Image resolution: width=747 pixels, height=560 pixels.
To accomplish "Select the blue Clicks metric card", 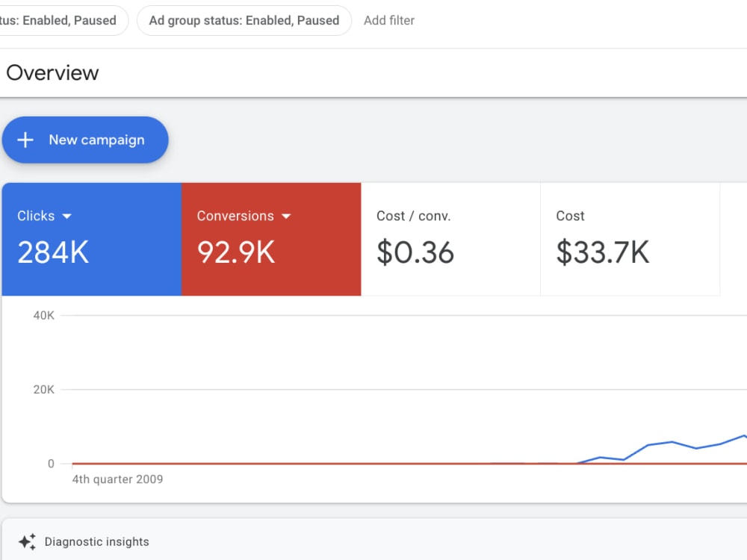I will coord(92,239).
